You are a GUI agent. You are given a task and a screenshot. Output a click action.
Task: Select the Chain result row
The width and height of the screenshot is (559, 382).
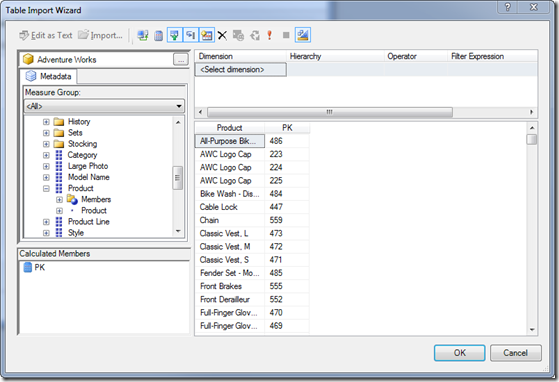[252, 220]
